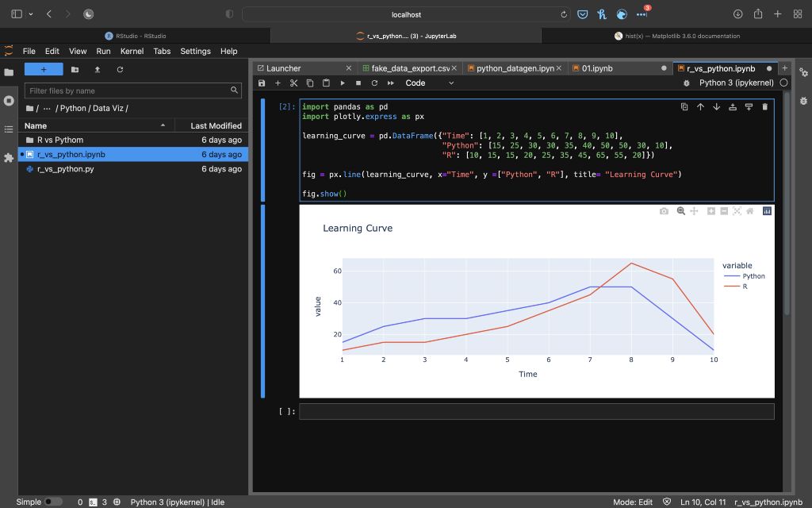Reset the plot axes with the home icon
The height and width of the screenshot is (508, 812).
click(750, 211)
